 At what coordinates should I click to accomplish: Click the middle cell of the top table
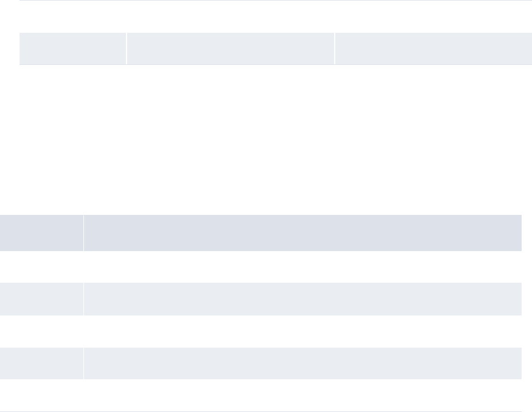click(x=230, y=48)
